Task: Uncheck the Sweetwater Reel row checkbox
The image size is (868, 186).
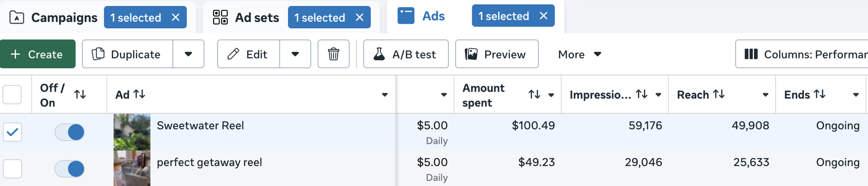Action: click(12, 132)
